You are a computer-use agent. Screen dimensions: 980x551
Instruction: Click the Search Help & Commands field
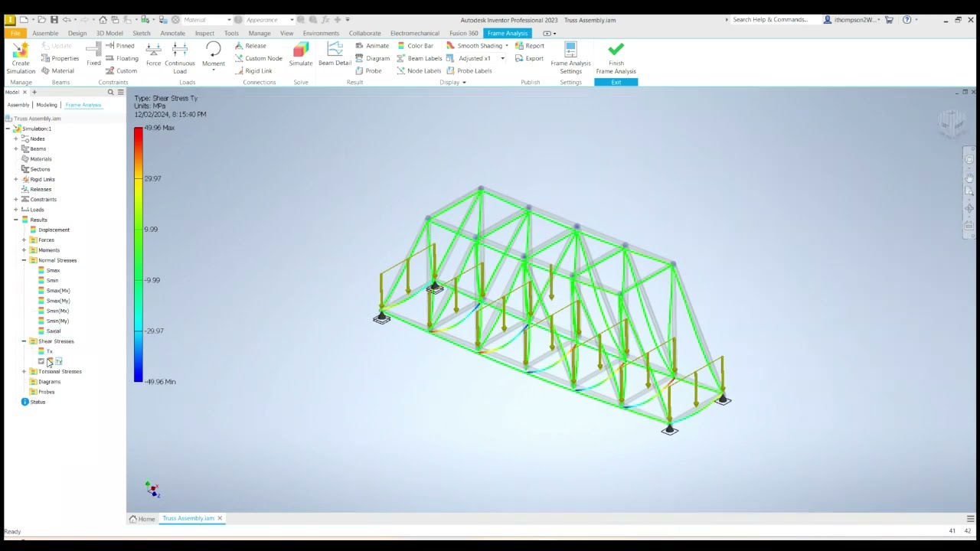click(x=770, y=20)
